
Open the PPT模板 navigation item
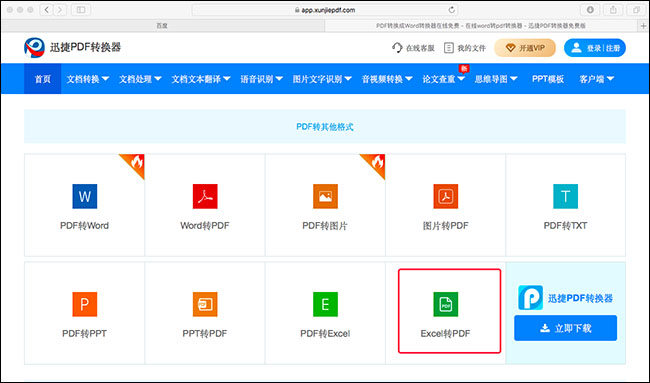pyautogui.click(x=548, y=79)
